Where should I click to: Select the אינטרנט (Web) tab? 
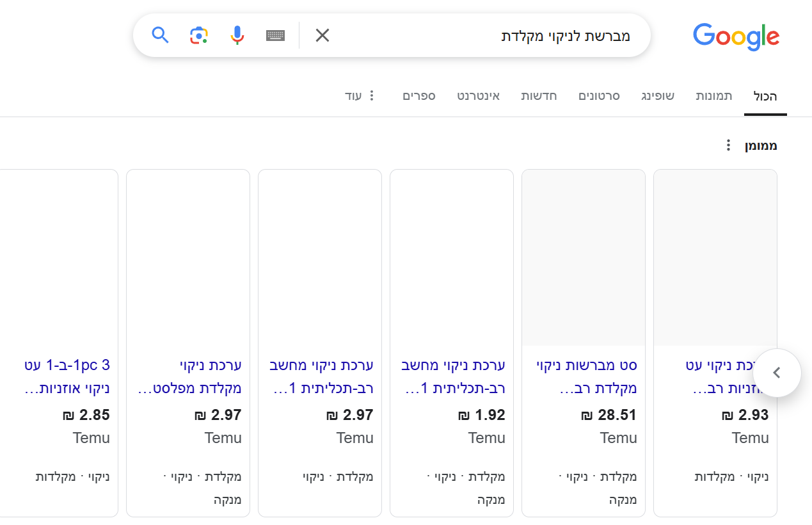pyautogui.click(x=479, y=95)
